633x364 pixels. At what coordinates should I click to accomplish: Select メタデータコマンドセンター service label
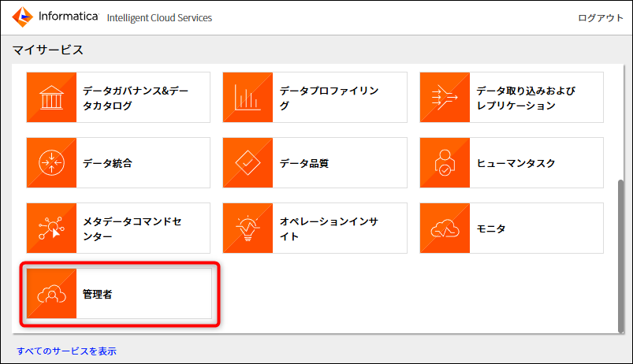pyautogui.click(x=132, y=228)
